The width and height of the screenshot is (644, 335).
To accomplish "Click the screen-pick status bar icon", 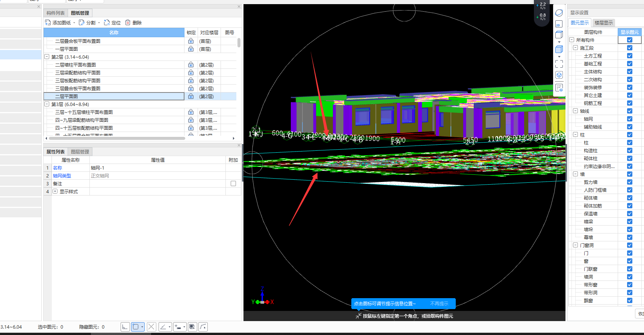I will point(192,327).
